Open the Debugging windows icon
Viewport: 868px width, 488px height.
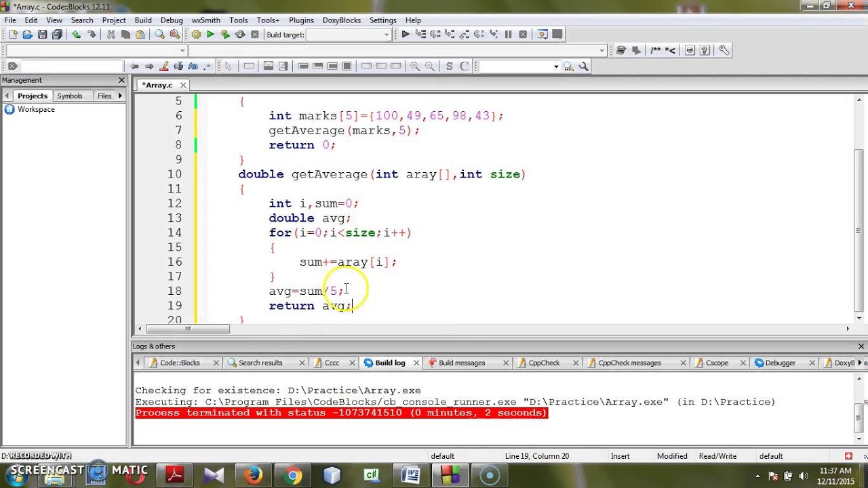[542, 35]
